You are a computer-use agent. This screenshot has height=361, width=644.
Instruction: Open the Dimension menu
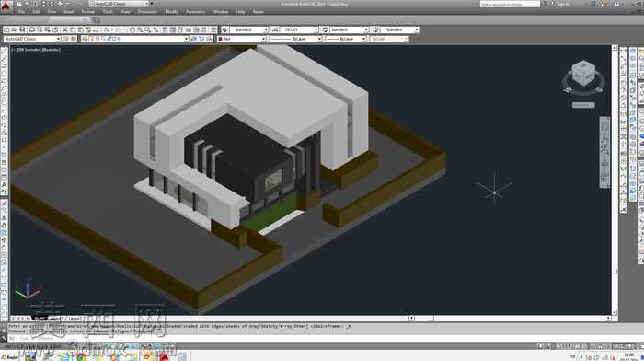click(x=147, y=12)
